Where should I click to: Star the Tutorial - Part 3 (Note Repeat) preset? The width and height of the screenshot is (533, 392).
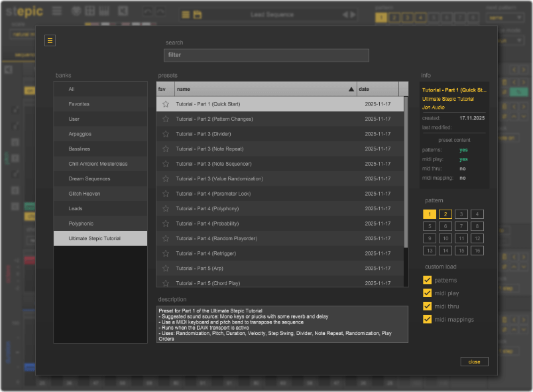point(165,149)
